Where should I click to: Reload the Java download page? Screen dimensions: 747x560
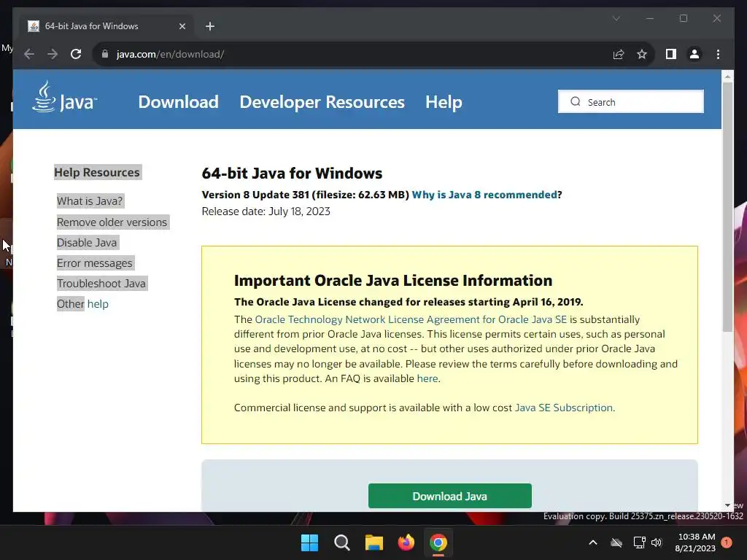click(76, 54)
